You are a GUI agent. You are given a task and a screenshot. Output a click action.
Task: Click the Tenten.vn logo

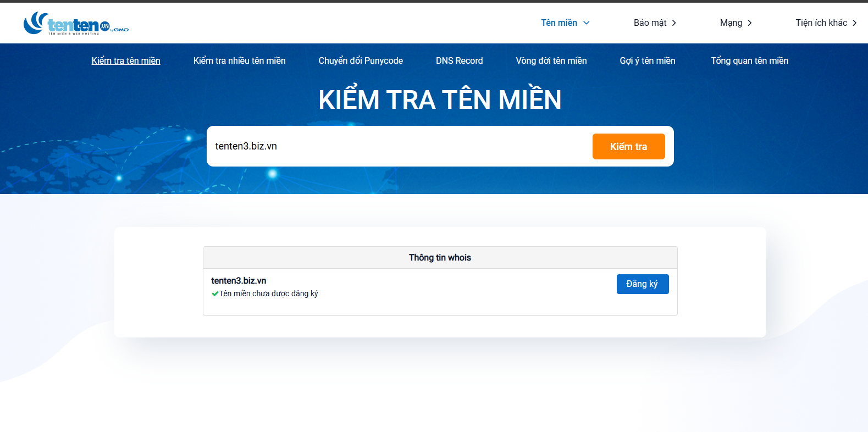pyautogui.click(x=76, y=23)
